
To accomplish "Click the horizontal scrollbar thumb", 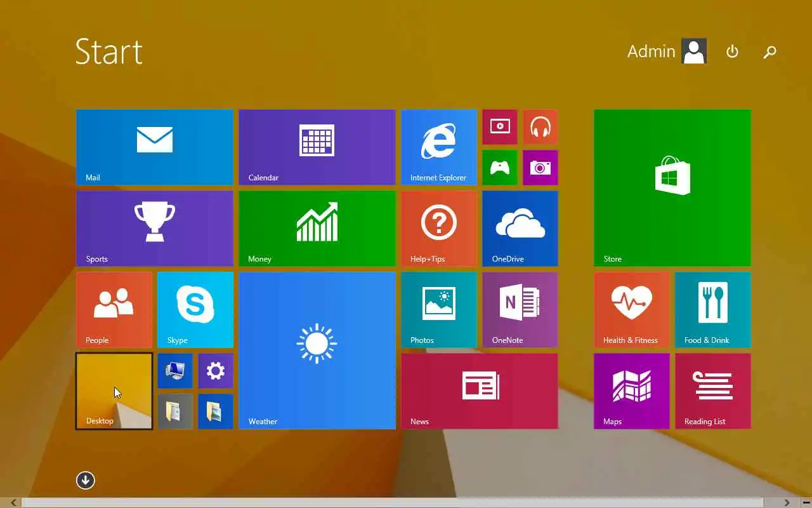I will 393,502.
